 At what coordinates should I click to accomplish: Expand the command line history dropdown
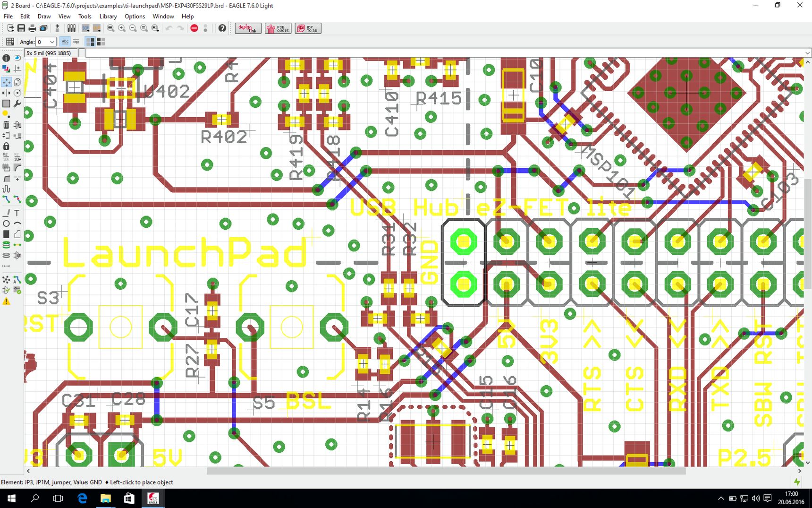coord(807,53)
